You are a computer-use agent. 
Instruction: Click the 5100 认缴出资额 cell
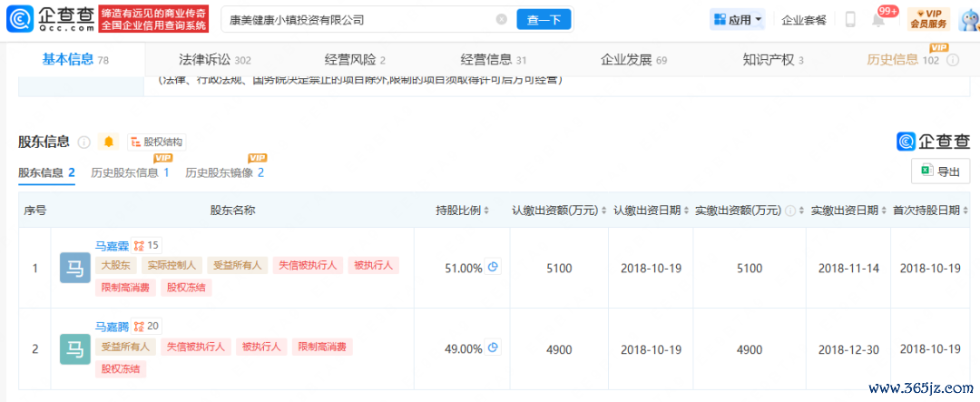[x=559, y=269]
